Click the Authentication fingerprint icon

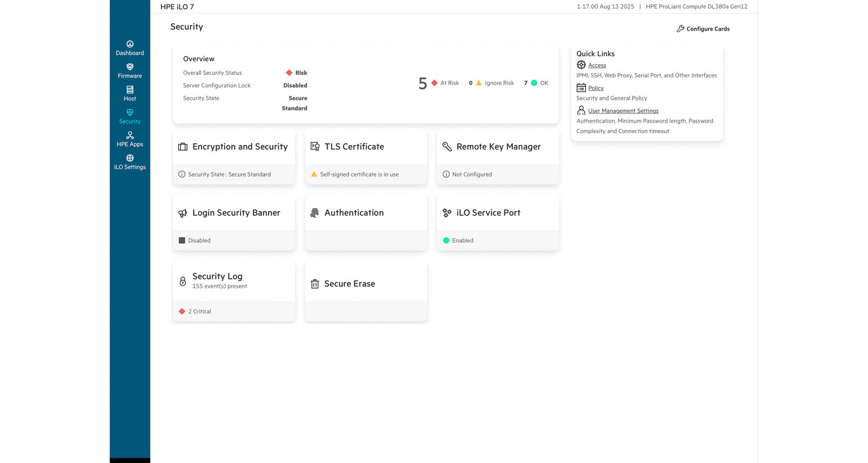[x=315, y=213]
